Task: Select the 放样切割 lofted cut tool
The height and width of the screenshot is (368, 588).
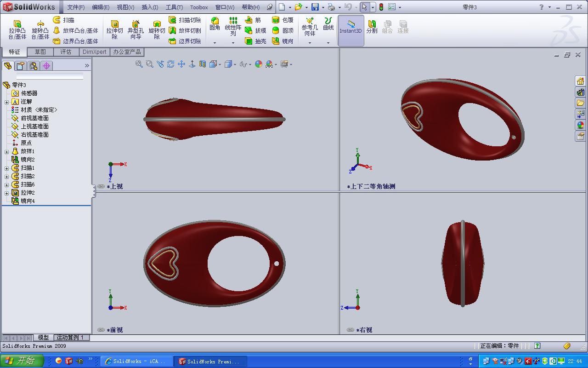Action: click(x=185, y=30)
